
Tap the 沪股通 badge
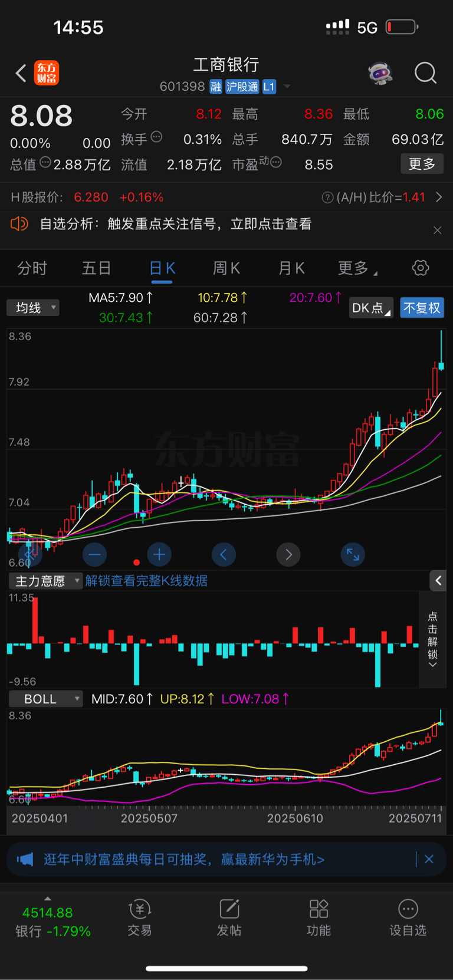pos(242,87)
